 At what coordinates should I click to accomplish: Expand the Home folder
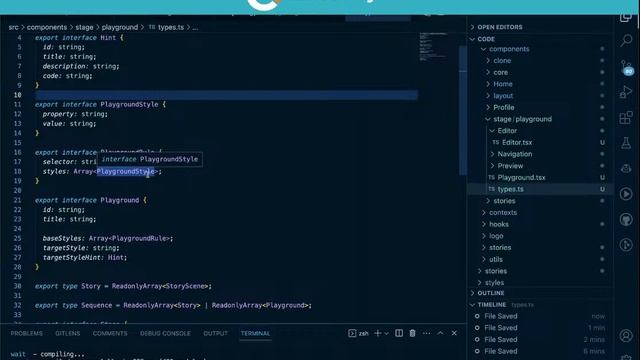(503, 84)
